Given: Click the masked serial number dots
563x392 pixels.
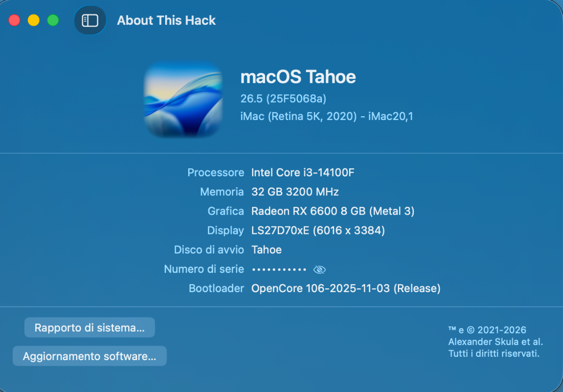Looking at the screenshot, I should 279,270.
